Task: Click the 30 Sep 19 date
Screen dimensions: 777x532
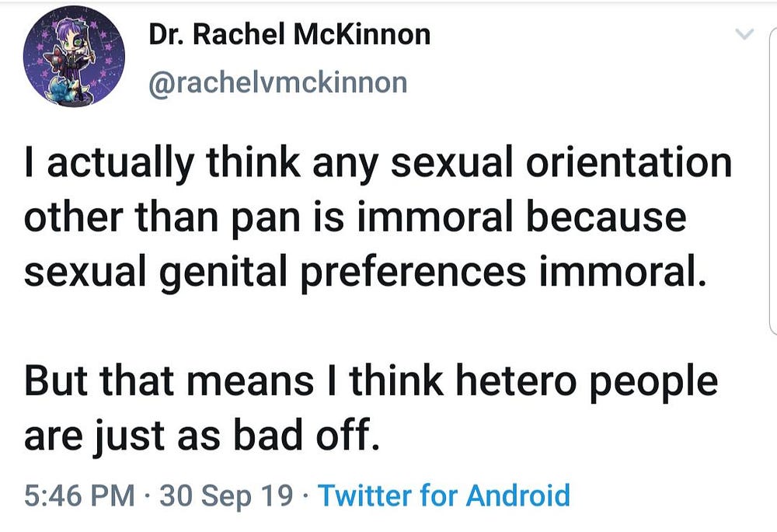Action: coord(226,495)
